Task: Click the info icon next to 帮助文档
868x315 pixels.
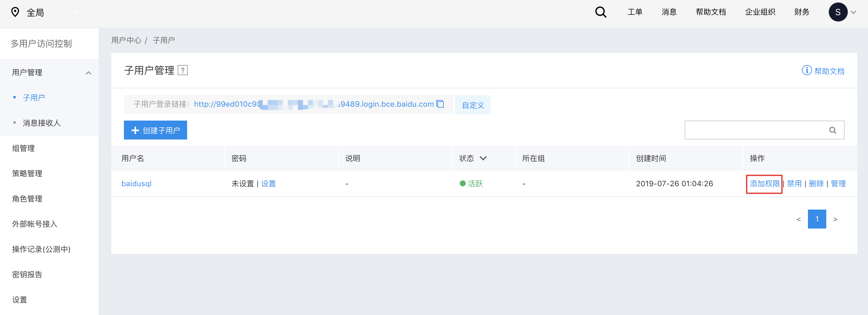Action: coord(807,70)
